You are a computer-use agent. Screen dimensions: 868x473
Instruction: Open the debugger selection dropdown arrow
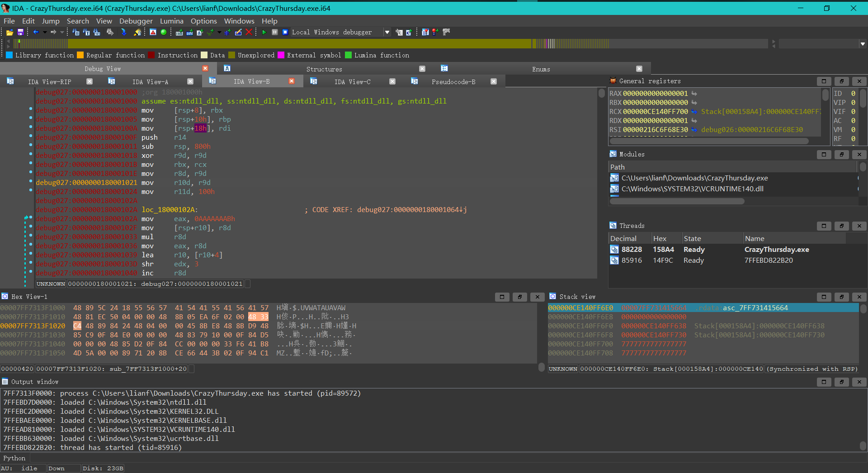[387, 32]
